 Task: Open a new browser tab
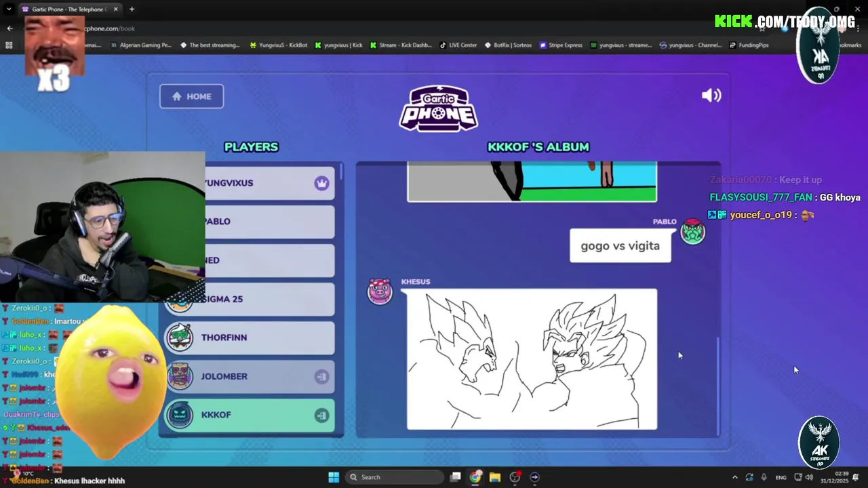[132, 9]
